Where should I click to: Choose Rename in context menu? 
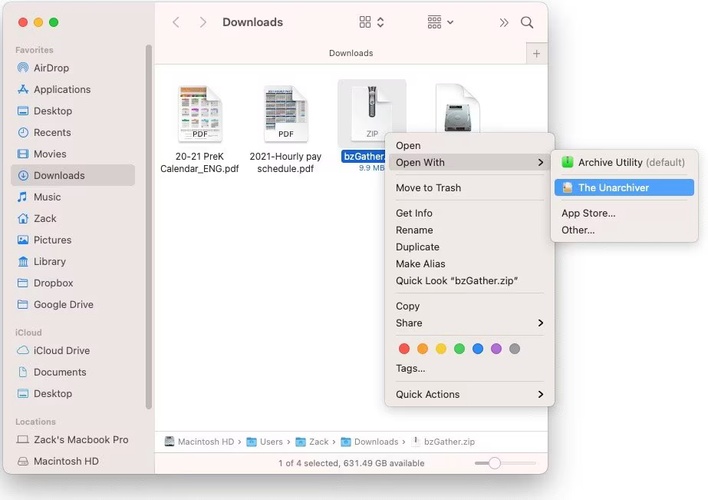[470, 230]
